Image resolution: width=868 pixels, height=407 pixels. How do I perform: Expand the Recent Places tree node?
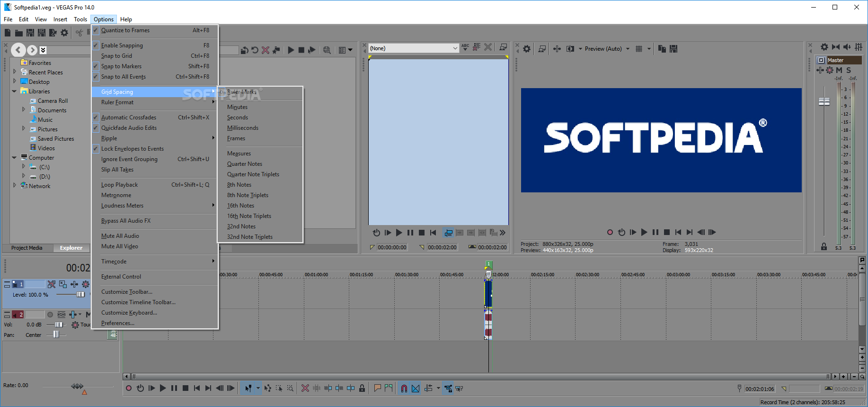tap(14, 72)
